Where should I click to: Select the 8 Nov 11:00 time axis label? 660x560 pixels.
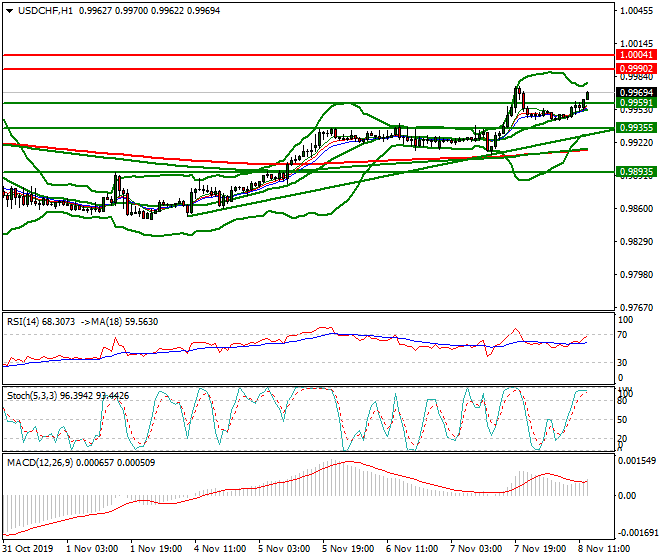(604, 549)
